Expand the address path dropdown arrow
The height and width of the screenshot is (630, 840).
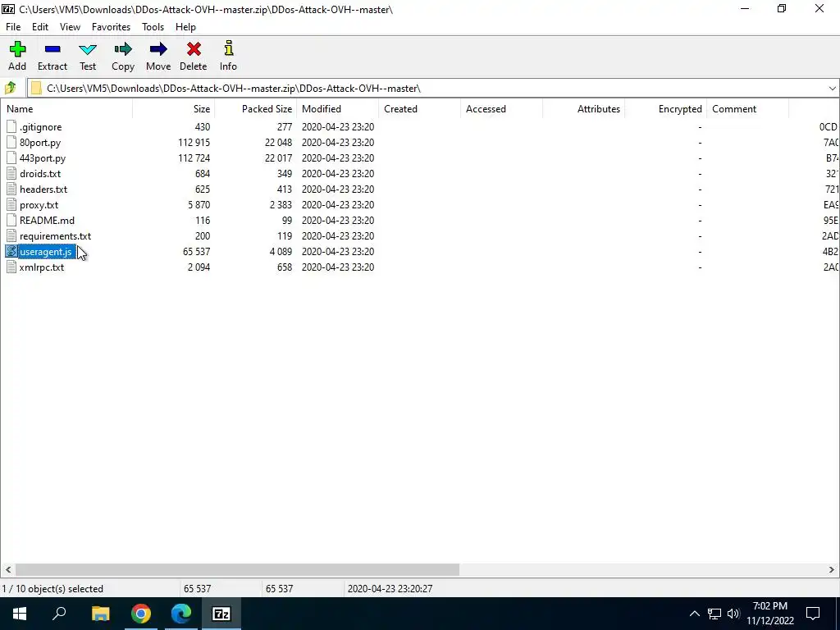tap(832, 89)
